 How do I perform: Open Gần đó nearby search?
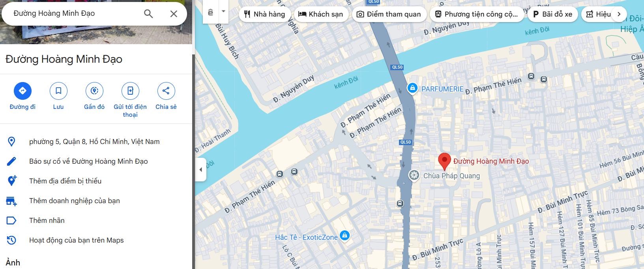point(94,91)
